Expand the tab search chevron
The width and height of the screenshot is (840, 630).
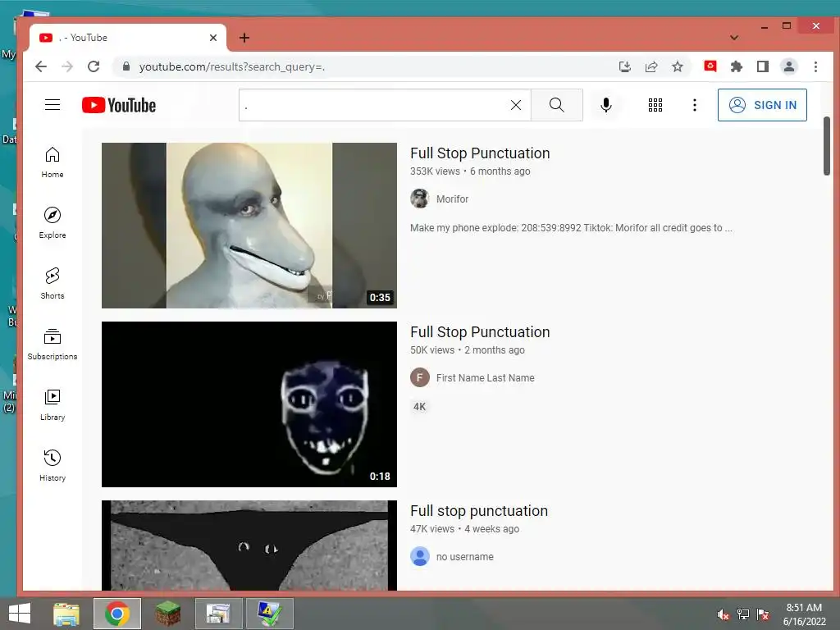point(734,38)
